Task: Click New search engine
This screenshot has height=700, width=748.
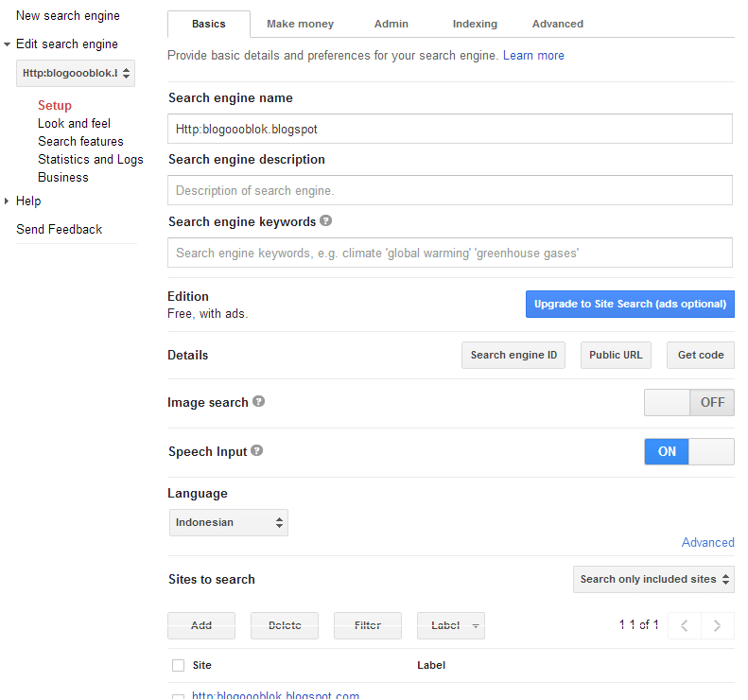Action: tap(68, 16)
